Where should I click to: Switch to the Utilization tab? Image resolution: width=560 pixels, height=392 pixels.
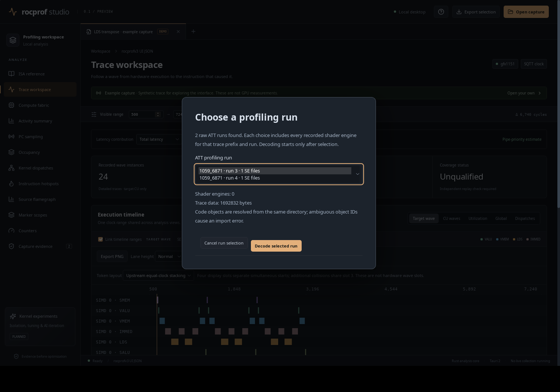tap(478, 219)
